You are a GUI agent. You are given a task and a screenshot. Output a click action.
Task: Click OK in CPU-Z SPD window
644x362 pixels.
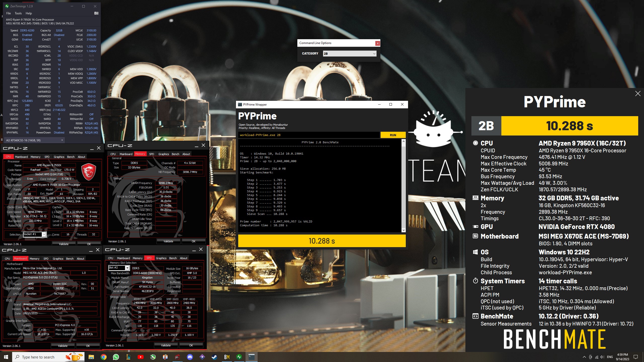click(191, 345)
